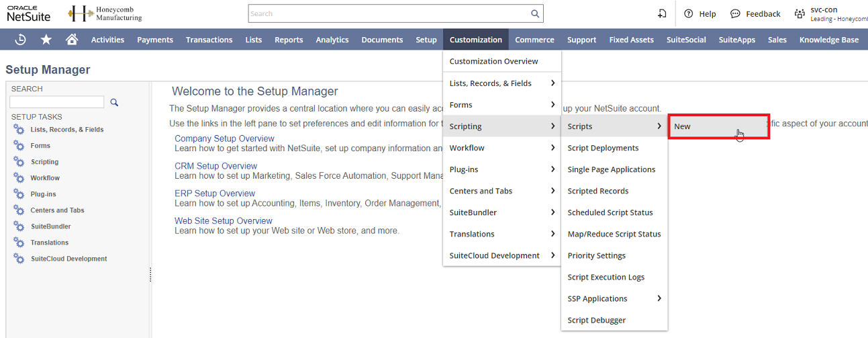Image resolution: width=868 pixels, height=338 pixels.
Task: Open the Analytics navigation tab
Action: pos(332,40)
